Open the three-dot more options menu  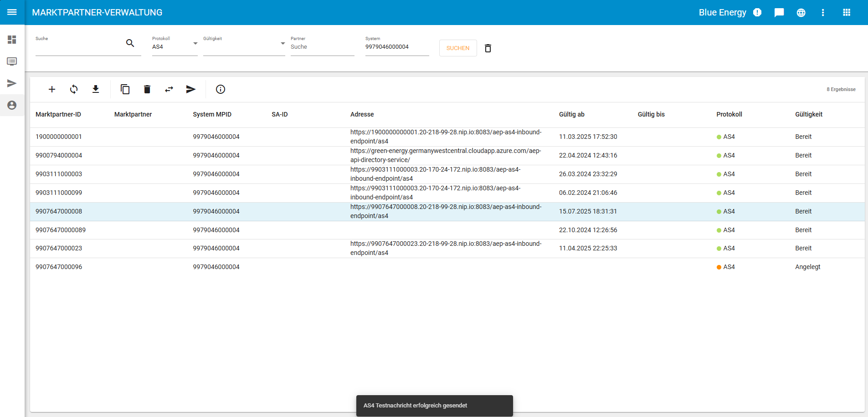[x=823, y=13]
